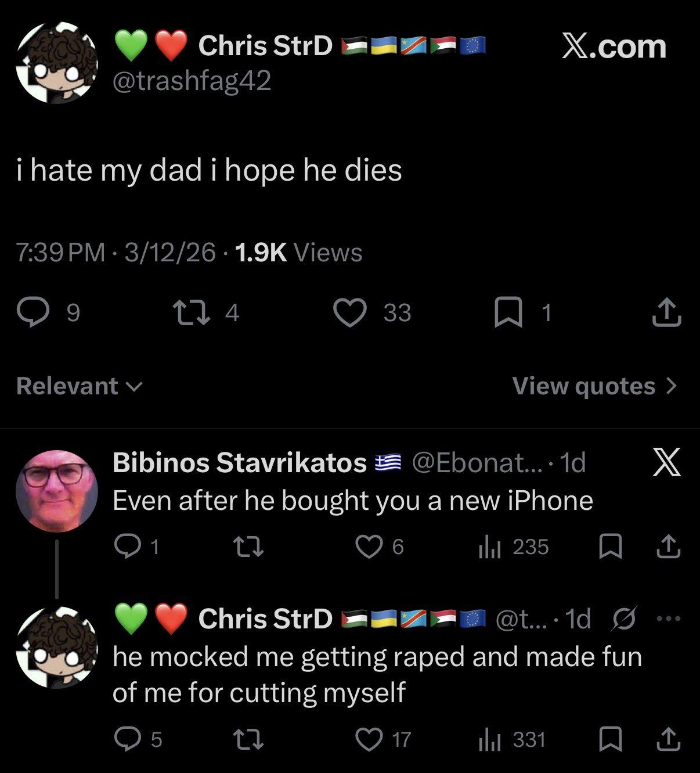Like Chris StrD's reply with 17 likes
700x773 pixels.
pyautogui.click(x=369, y=739)
